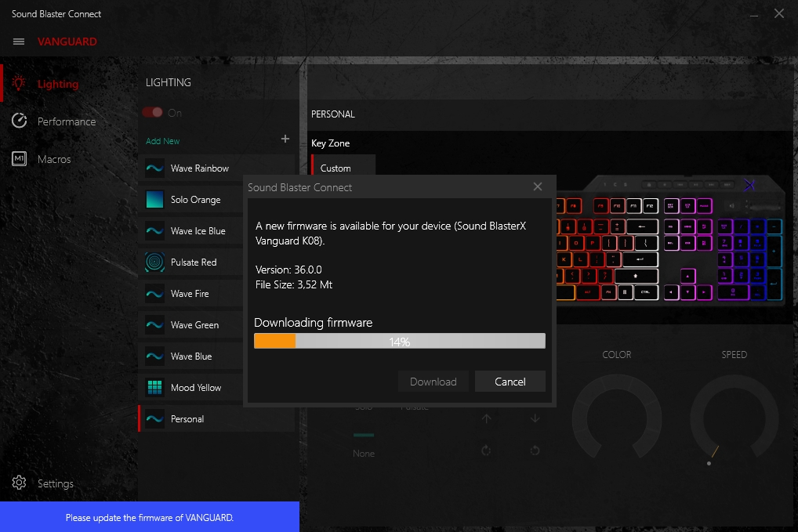Click the Lighting bulb icon in the sidebar
798x532 pixels.
pyautogui.click(x=19, y=83)
